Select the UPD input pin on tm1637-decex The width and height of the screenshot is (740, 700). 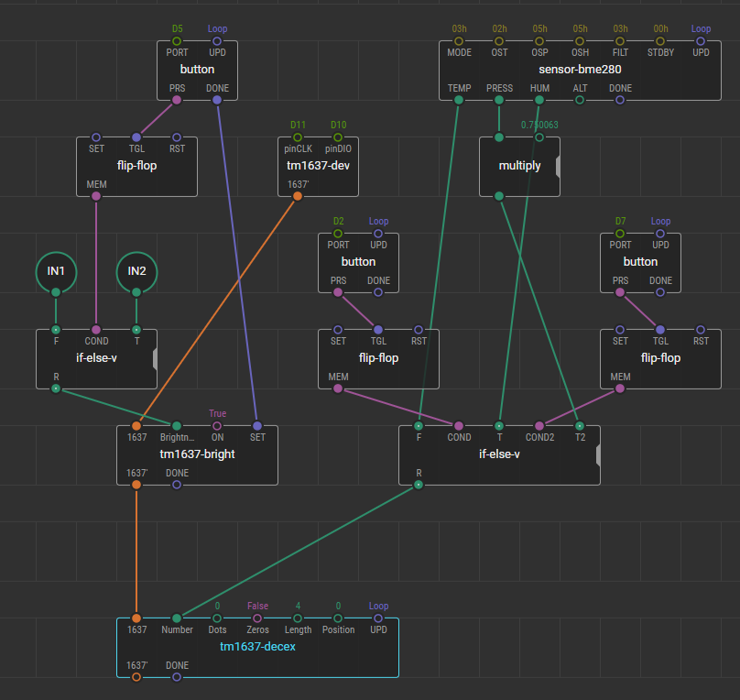[x=378, y=618]
